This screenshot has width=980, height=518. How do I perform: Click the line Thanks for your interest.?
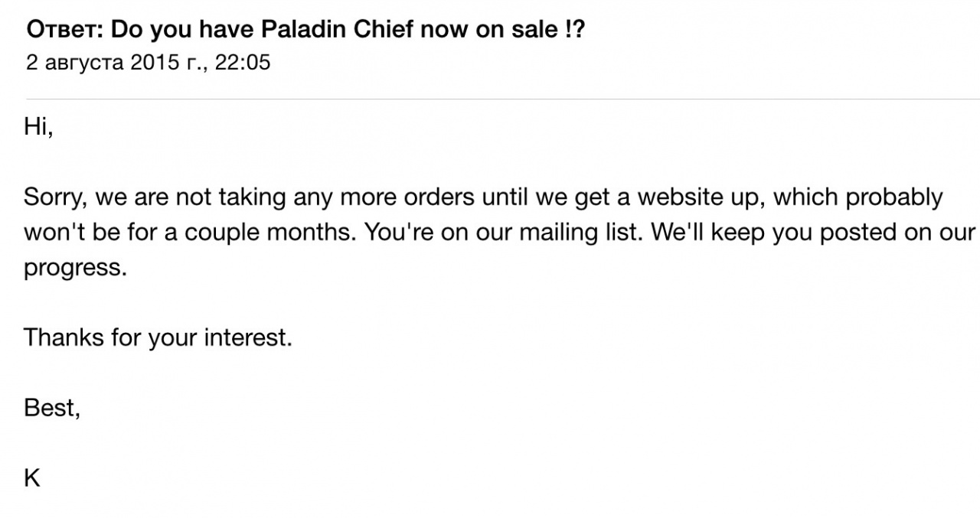158,337
